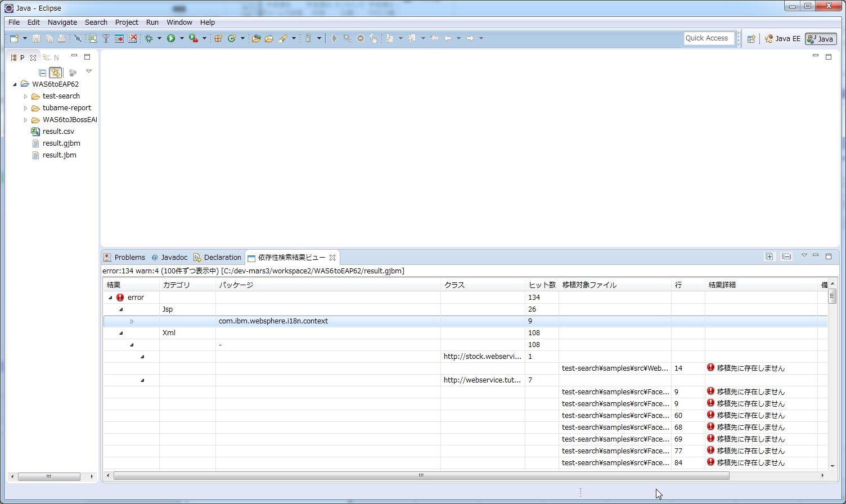Click the Open Task folder icon
Screen dimensions: 846x504
[269, 38]
